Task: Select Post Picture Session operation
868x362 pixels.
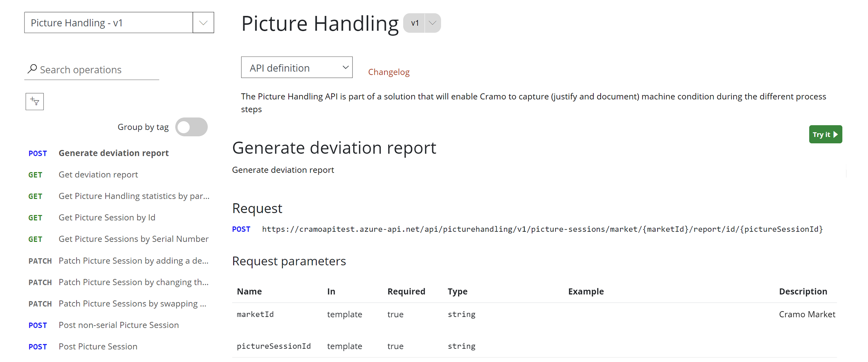Action: (x=98, y=346)
